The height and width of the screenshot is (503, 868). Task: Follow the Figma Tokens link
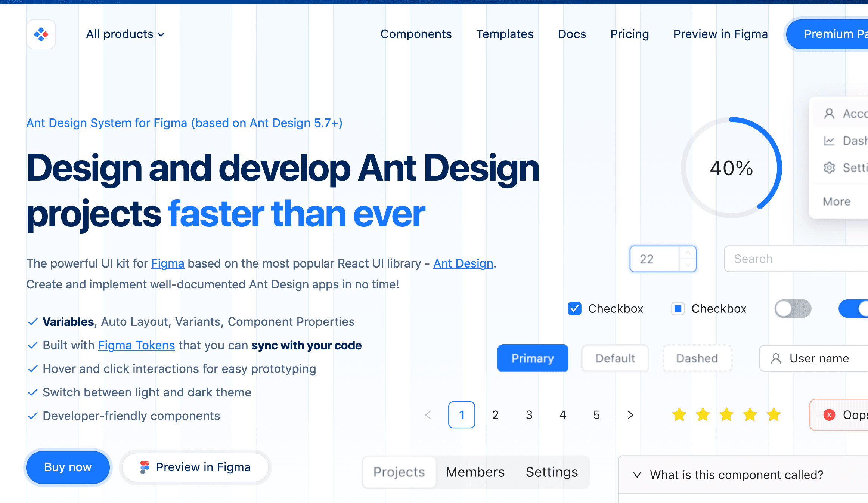point(136,345)
